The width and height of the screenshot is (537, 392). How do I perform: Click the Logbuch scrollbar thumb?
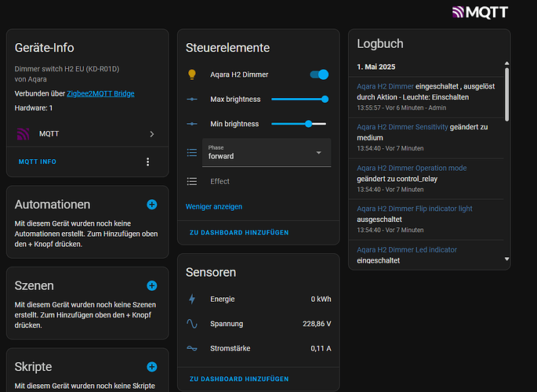pos(507,95)
